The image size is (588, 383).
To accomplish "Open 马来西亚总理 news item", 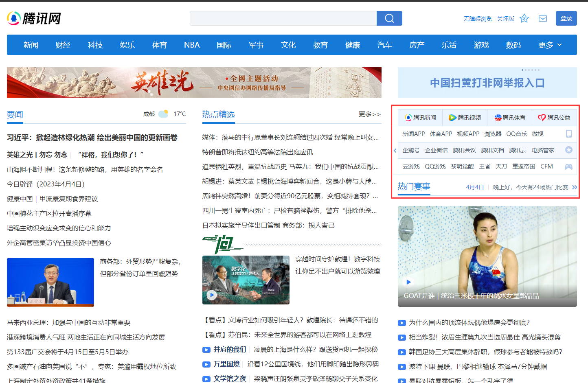I will pyautogui.click(x=69, y=323).
